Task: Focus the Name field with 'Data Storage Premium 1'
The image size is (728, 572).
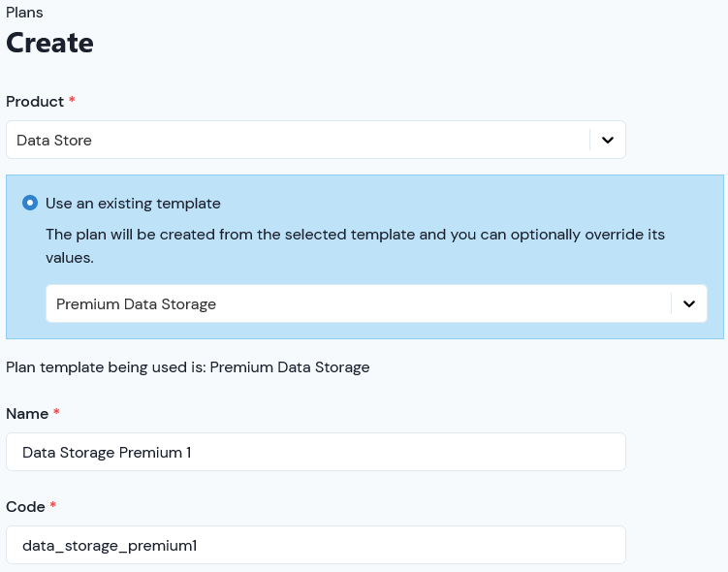Action: tap(316, 452)
